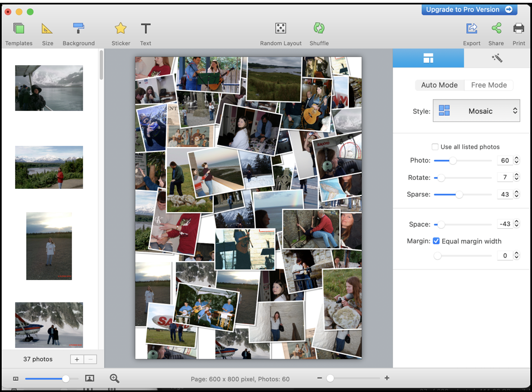This screenshot has width=532, height=392.
Task: Remove photo with the minus button
Action: [90, 359]
